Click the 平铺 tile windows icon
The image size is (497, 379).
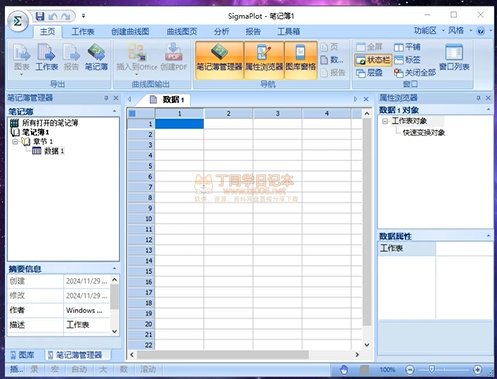(407, 47)
